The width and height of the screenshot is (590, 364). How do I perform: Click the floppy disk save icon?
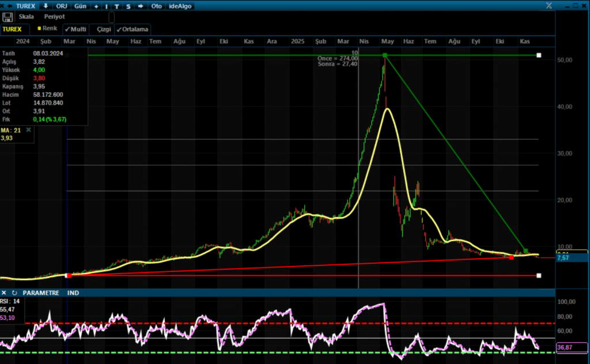click(9, 17)
